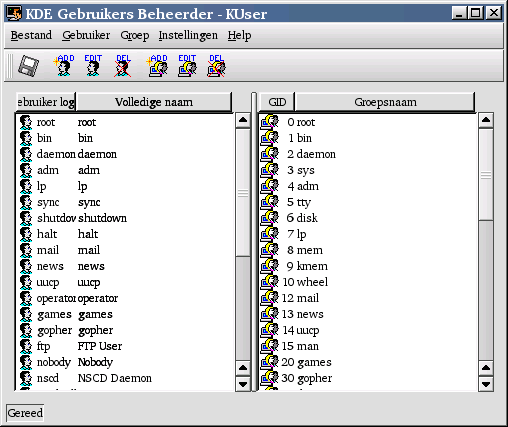Image resolution: width=508 pixels, height=427 pixels.
Task: Sort by the Volledige naam column header
Action: coord(154,102)
